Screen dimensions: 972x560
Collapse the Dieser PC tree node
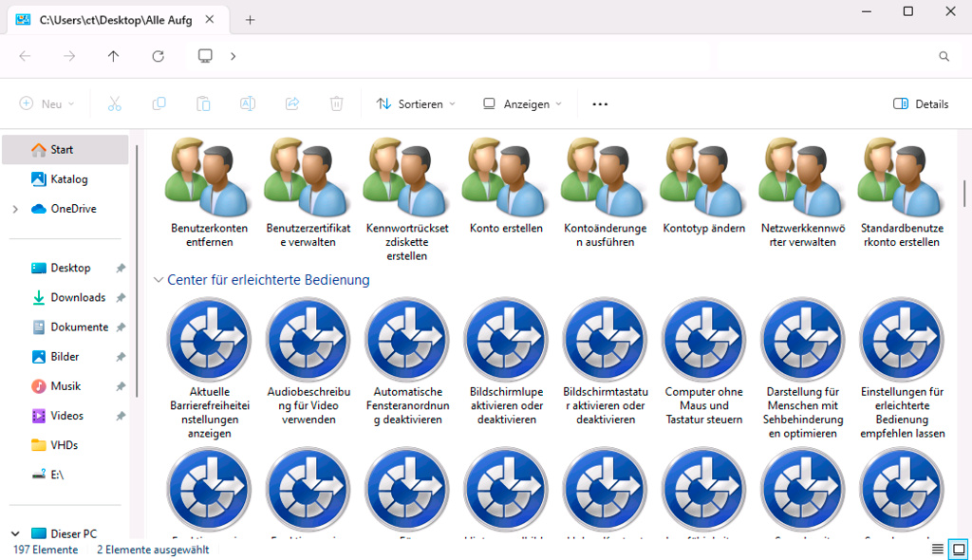[x=15, y=533]
